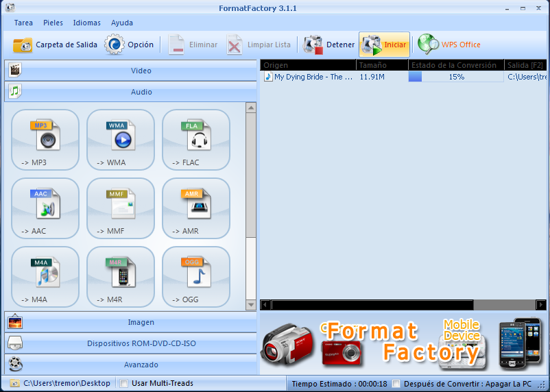550x392 pixels.
Task: Open the Carpeta de Salida output folder
Action: point(55,45)
